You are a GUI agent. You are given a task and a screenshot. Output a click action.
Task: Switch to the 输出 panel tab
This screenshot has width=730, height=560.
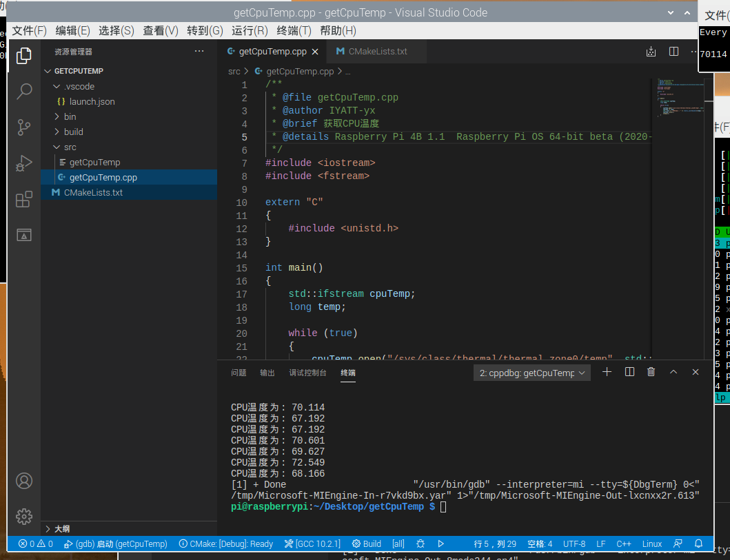[x=267, y=373]
